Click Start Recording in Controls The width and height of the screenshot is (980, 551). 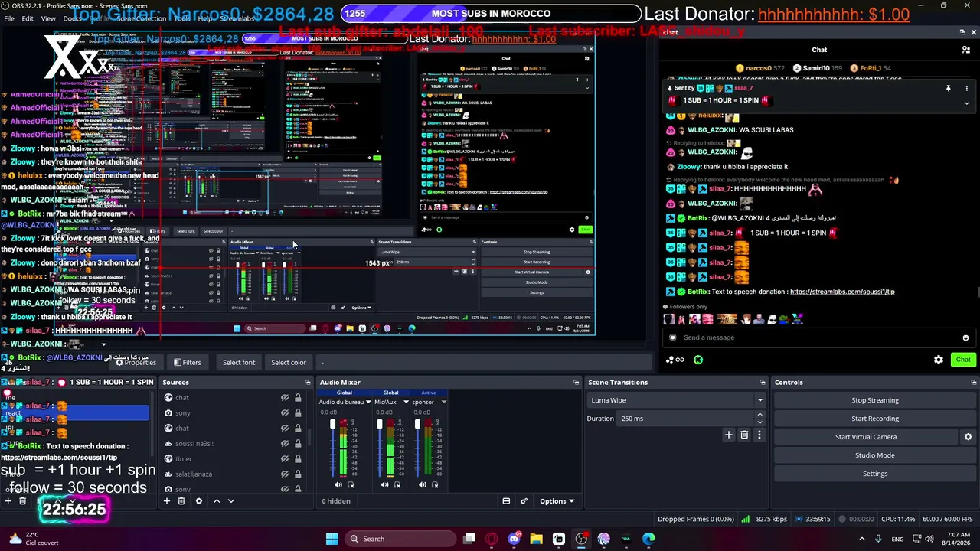[x=875, y=419]
